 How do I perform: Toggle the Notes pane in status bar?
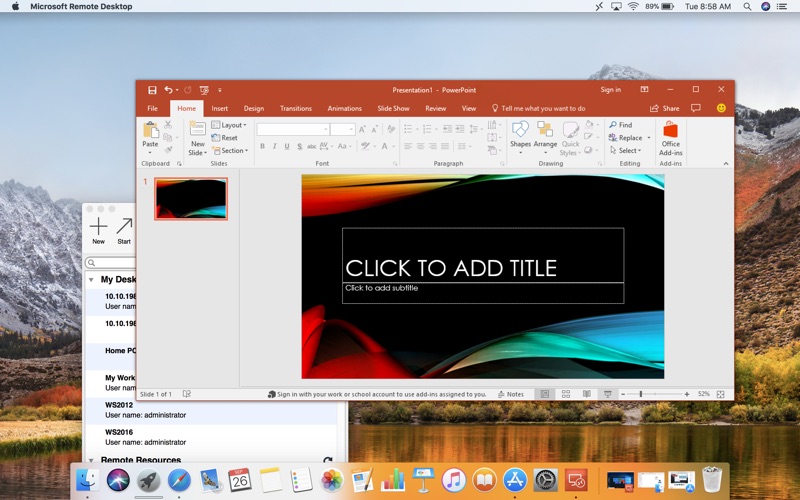pyautogui.click(x=510, y=394)
